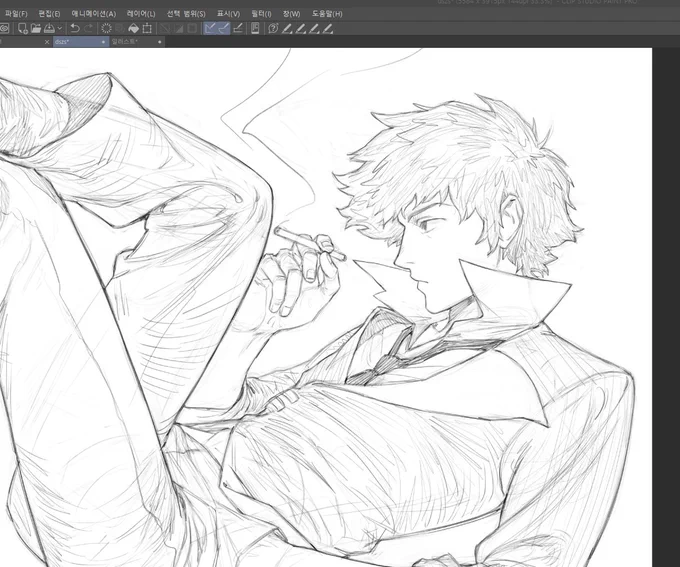Image resolution: width=680 pixels, height=567 pixels.
Task: Click the Scale/Rotate transform icon
Action: [x=147, y=29]
